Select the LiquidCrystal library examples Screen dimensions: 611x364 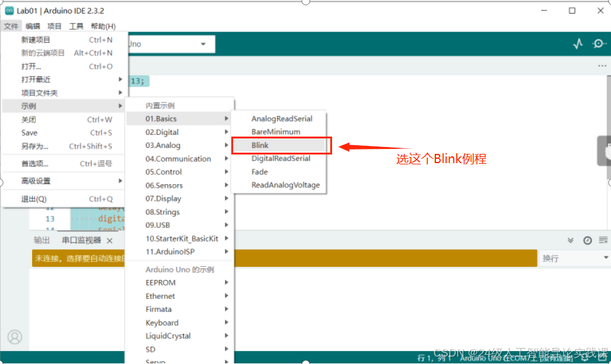tap(180, 336)
